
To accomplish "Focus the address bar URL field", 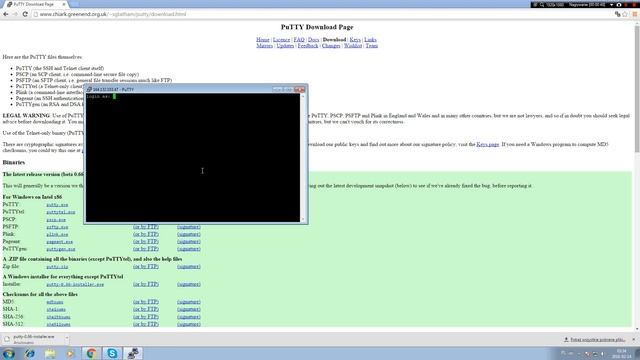I will pyautogui.click(x=322, y=14).
